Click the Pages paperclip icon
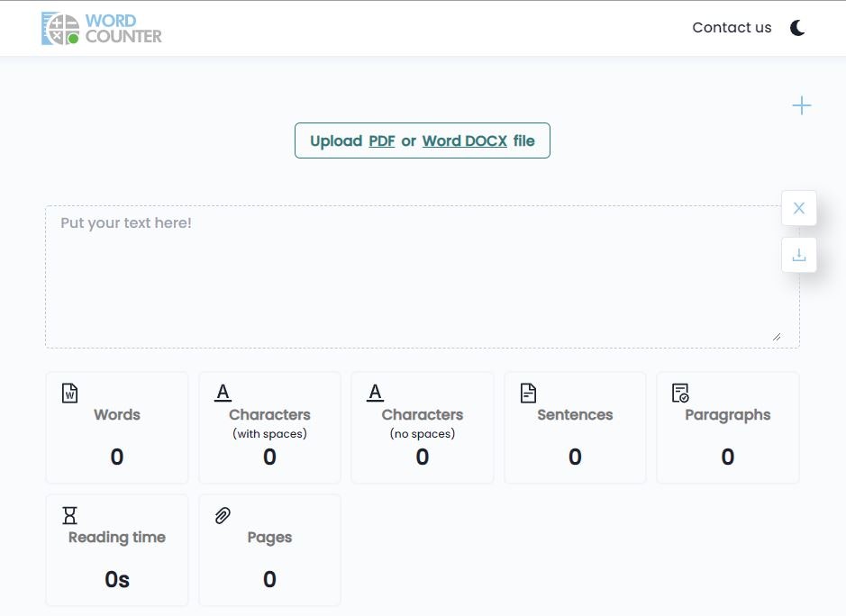The image size is (846, 616). pyautogui.click(x=223, y=515)
